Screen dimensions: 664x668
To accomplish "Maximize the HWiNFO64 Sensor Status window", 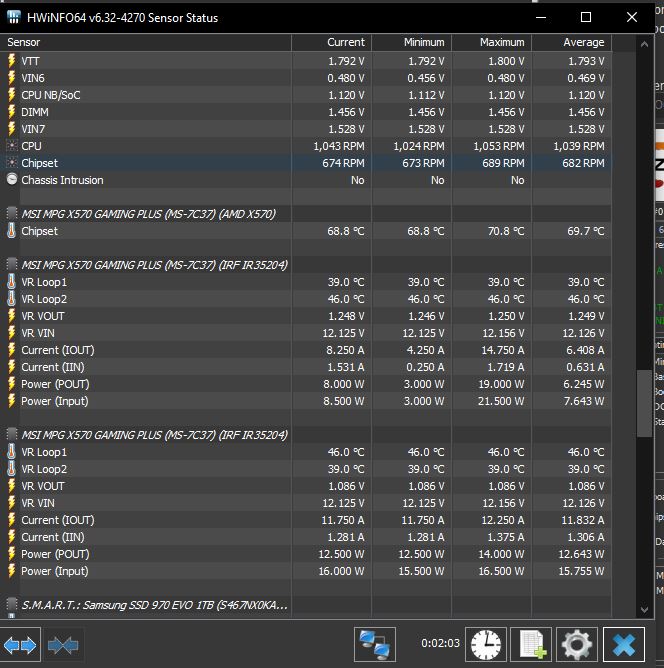I will 586,17.
